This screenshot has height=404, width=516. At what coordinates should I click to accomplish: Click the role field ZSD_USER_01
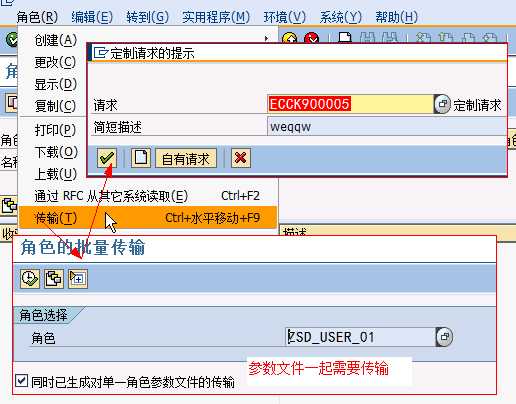pos(361,337)
